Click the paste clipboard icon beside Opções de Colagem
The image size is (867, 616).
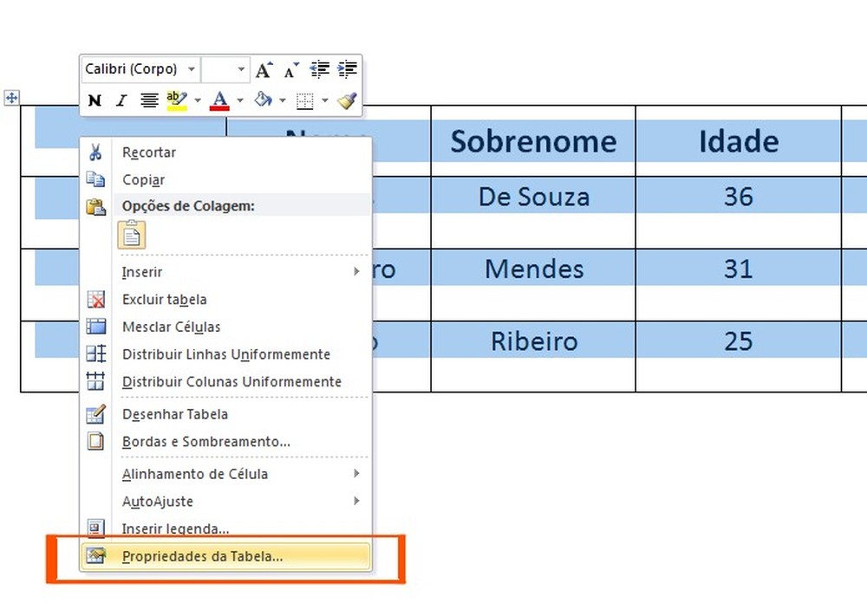click(95, 206)
